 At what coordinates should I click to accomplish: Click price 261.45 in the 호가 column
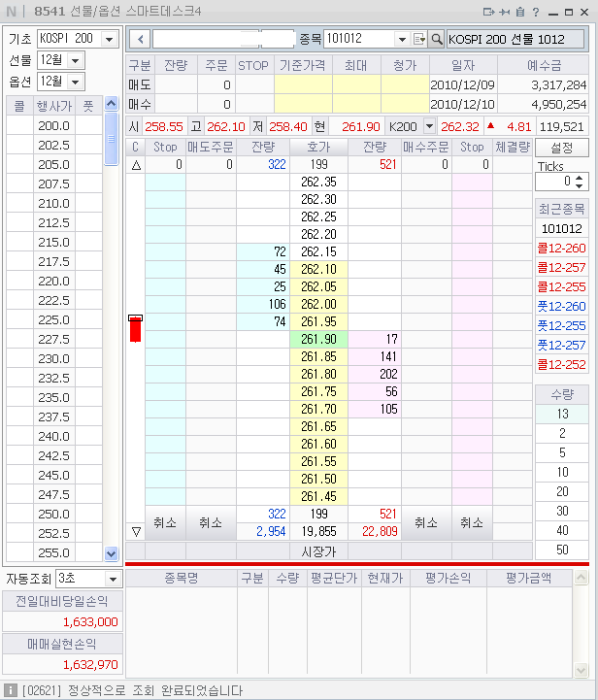[318, 496]
